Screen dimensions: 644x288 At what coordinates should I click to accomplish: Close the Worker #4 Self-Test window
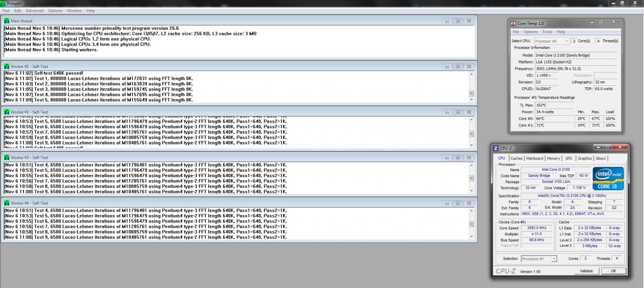tap(469, 203)
